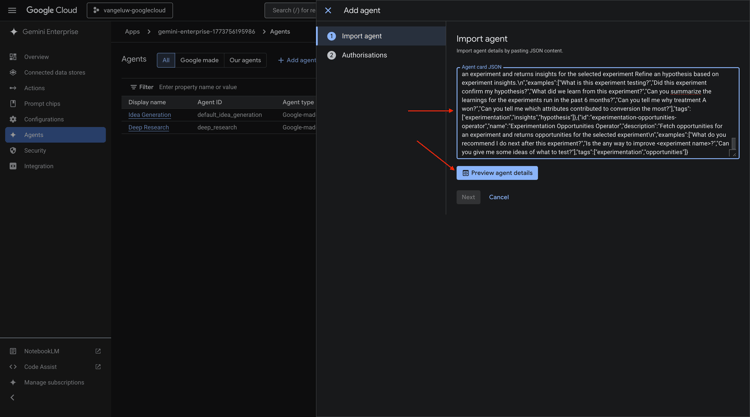Click the NotebookLM notebook icon
Screen dimensions: 750x417
click(13, 351)
